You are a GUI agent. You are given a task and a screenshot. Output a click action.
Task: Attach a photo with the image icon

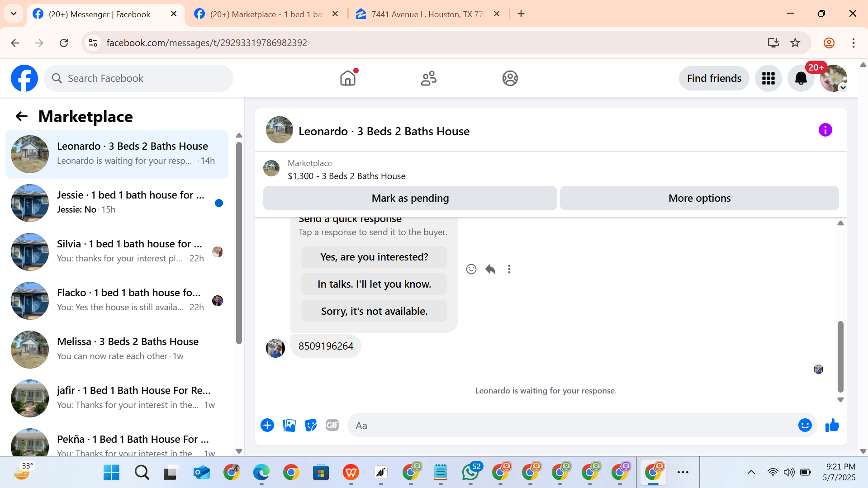coord(289,425)
